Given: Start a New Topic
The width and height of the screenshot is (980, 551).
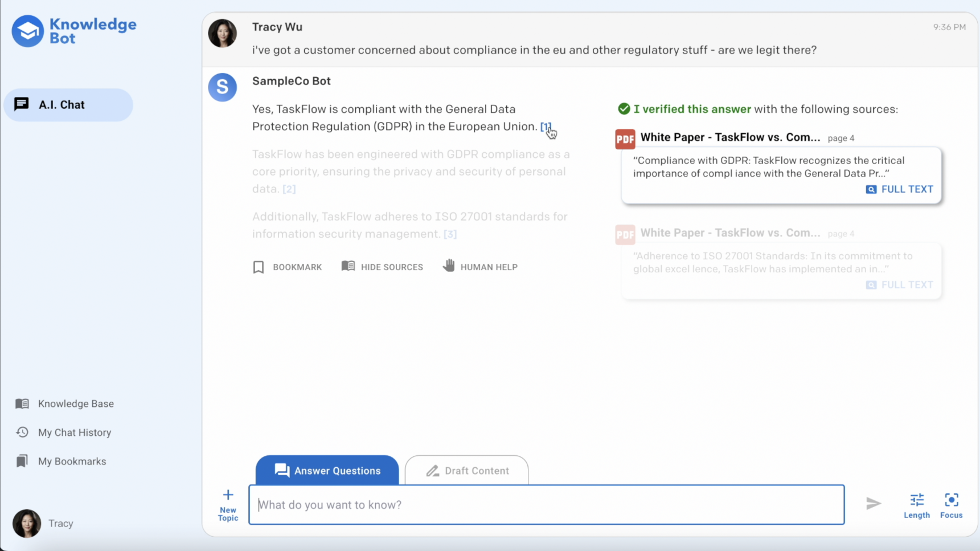Looking at the screenshot, I should 228,505.
